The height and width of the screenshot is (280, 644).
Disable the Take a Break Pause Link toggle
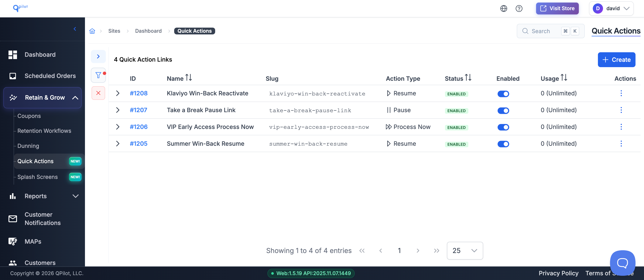(503, 110)
